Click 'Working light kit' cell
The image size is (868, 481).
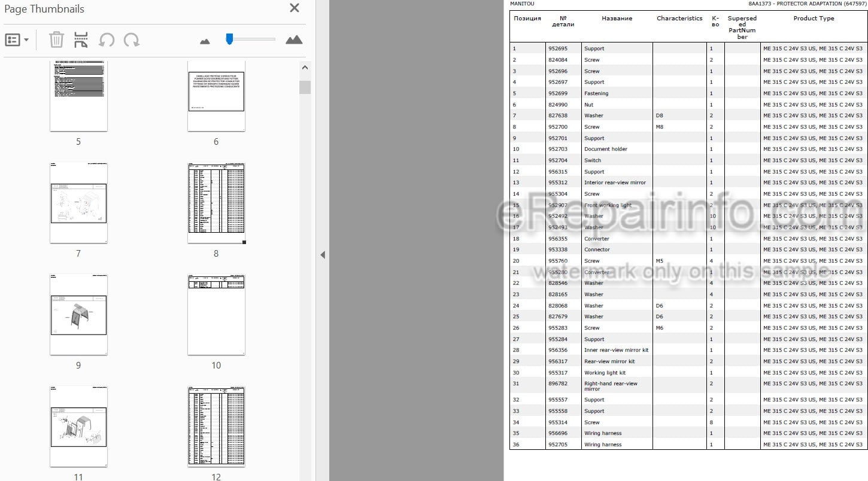click(x=605, y=373)
